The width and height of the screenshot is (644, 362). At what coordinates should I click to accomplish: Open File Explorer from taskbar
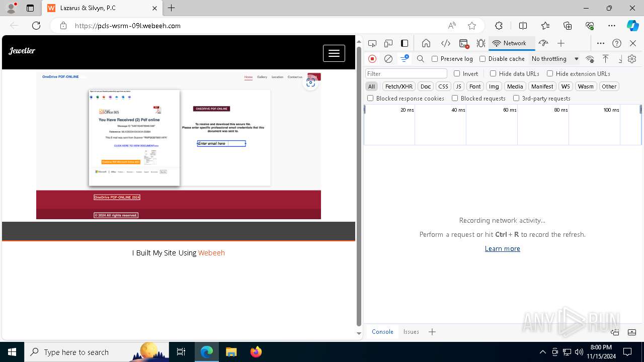[x=231, y=352]
